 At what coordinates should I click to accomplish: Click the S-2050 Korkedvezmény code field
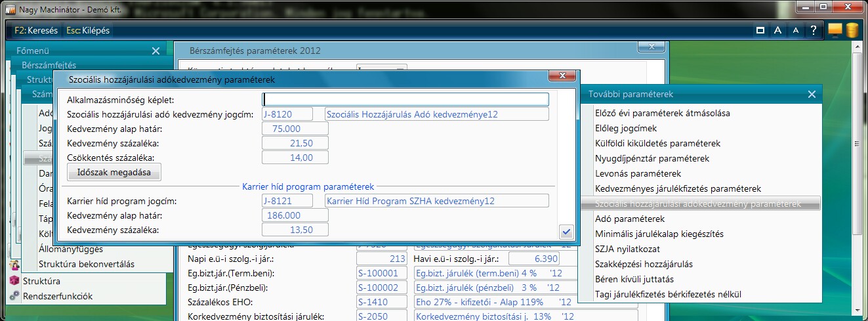[382, 317]
